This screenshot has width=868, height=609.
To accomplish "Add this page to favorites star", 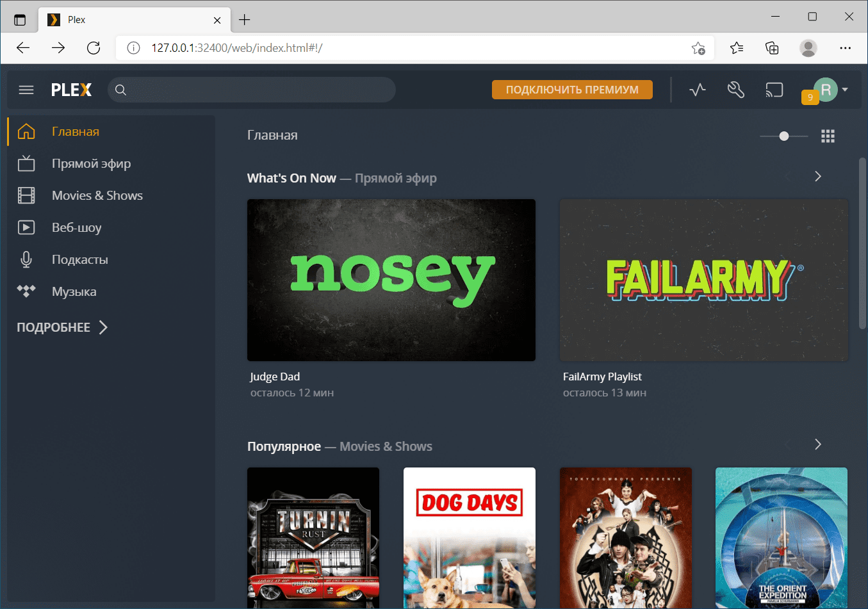I will pyautogui.click(x=698, y=48).
